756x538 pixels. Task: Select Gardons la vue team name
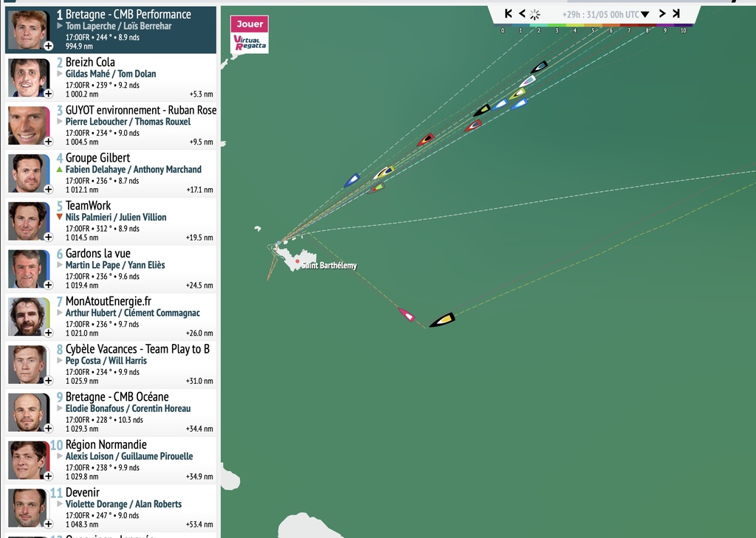(x=98, y=253)
